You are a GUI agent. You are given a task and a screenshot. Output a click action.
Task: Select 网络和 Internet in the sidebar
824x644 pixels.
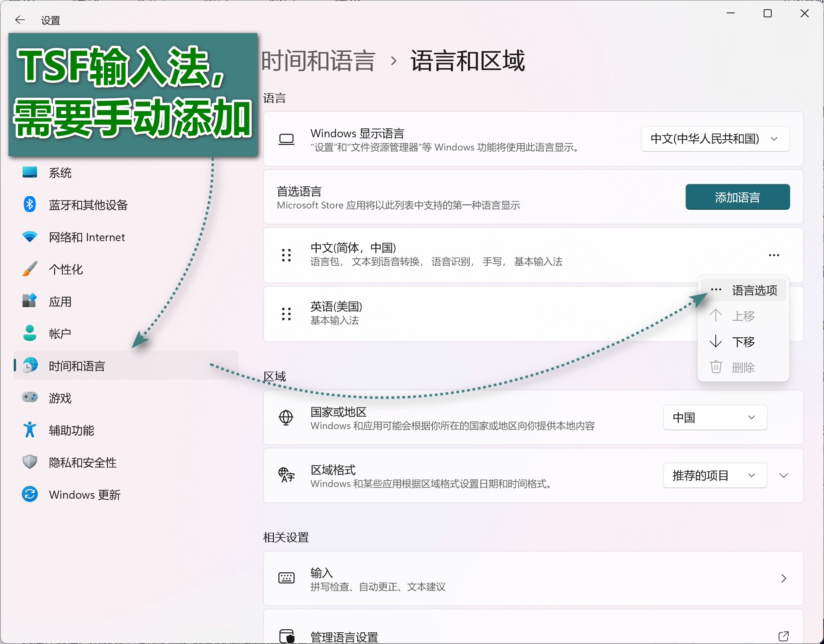[126, 237]
